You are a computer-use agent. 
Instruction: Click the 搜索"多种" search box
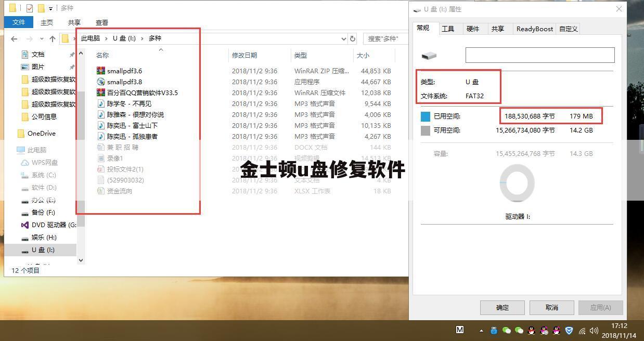point(385,38)
